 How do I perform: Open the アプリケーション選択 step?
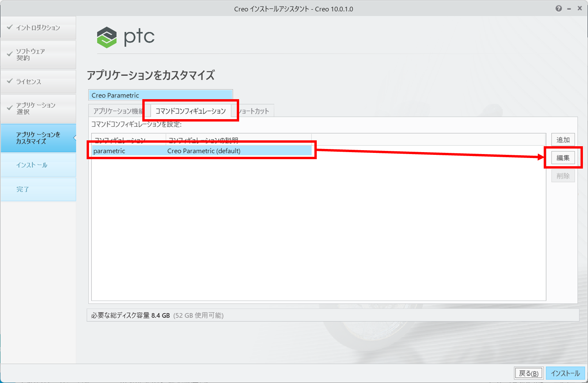(38, 108)
